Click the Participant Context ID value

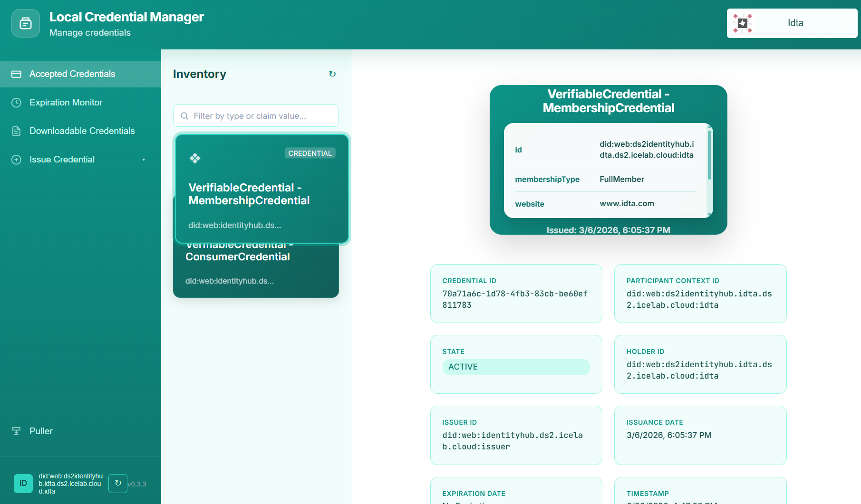pyautogui.click(x=699, y=299)
